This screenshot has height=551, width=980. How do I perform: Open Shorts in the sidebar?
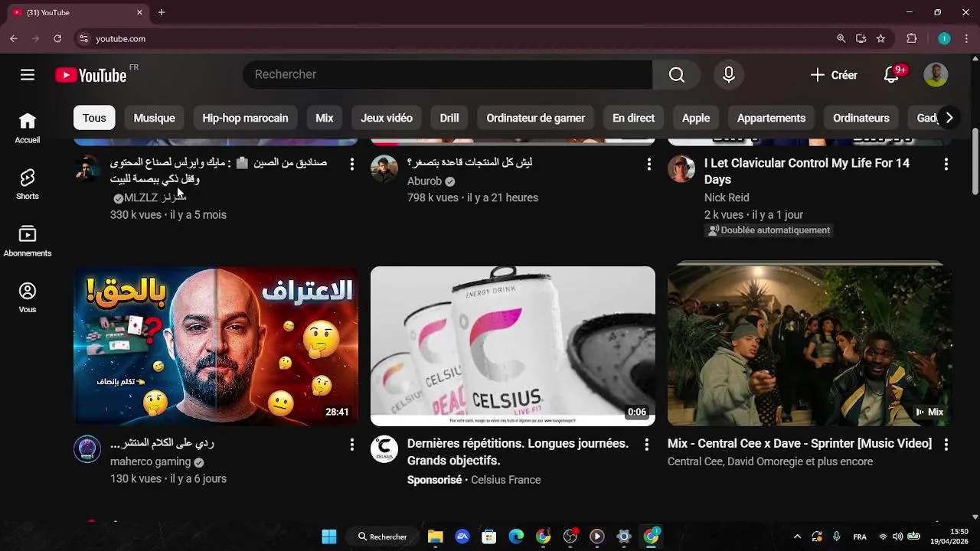[28, 184]
